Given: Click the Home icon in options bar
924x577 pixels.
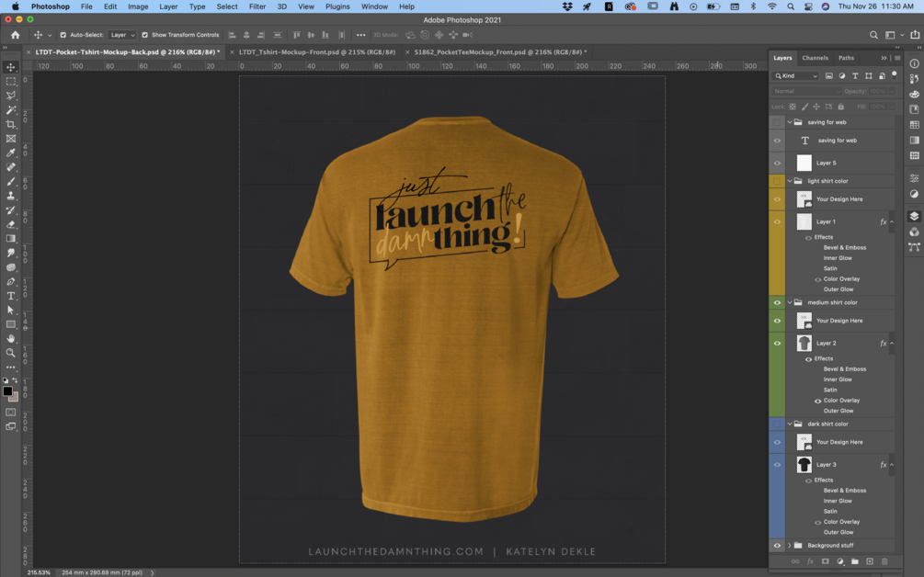Looking at the screenshot, I should pyautogui.click(x=16, y=35).
